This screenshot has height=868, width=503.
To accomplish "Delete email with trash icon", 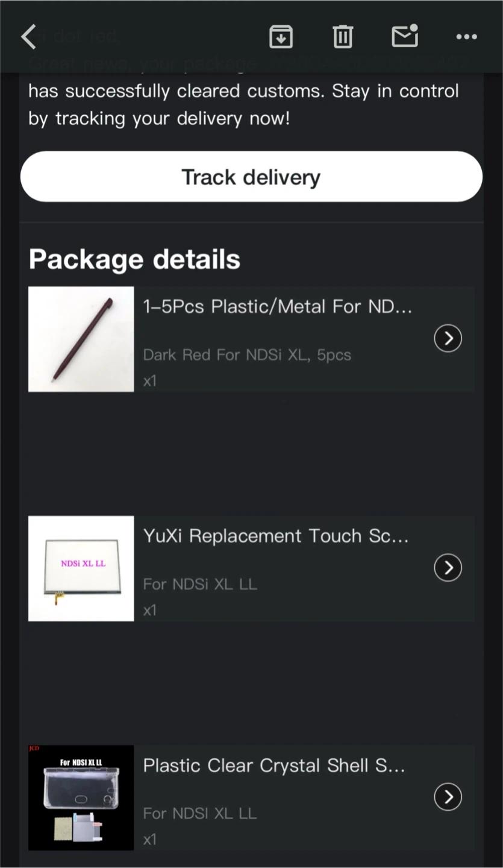I will (343, 37).
